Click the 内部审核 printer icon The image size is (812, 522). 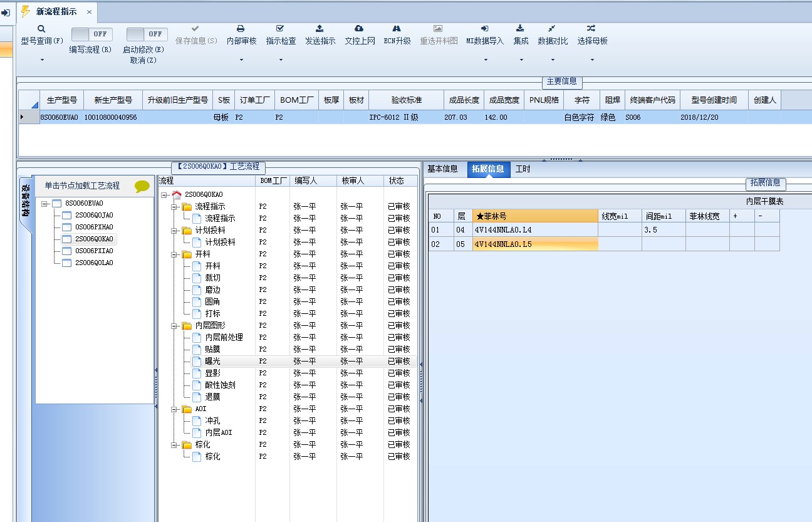tap(241, 29)
